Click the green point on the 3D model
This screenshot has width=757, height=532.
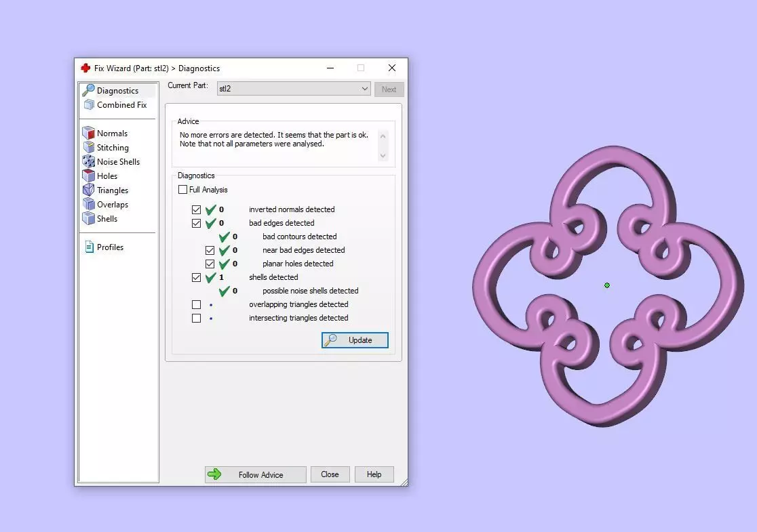point(607,285)
